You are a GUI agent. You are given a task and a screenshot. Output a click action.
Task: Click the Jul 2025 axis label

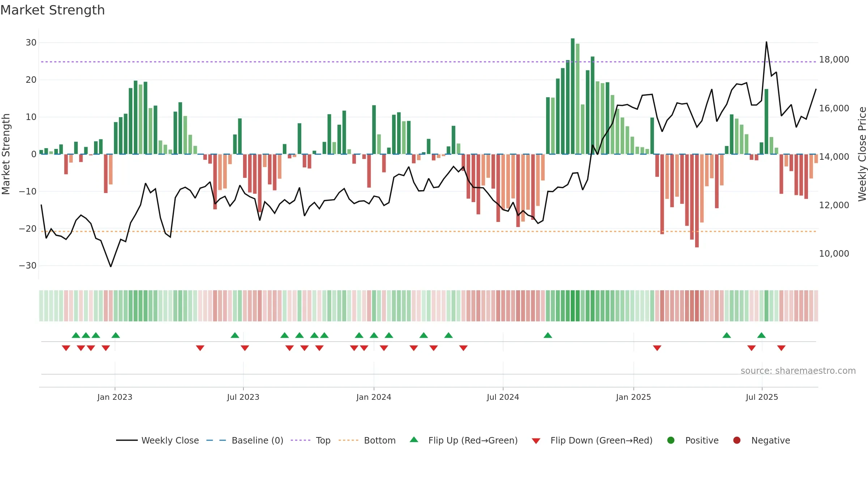click(x=762, y=397)
